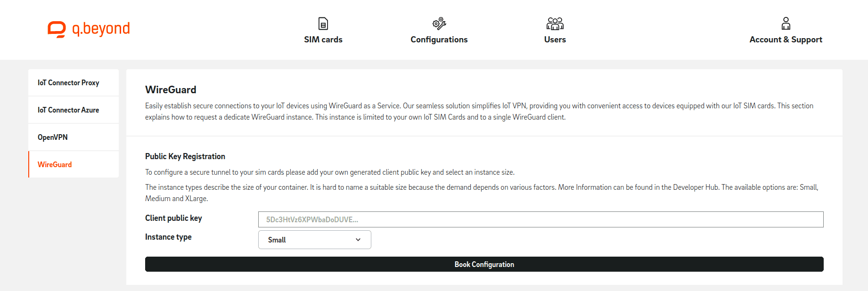Click the Account & Support person icon

tap(786, 24)
